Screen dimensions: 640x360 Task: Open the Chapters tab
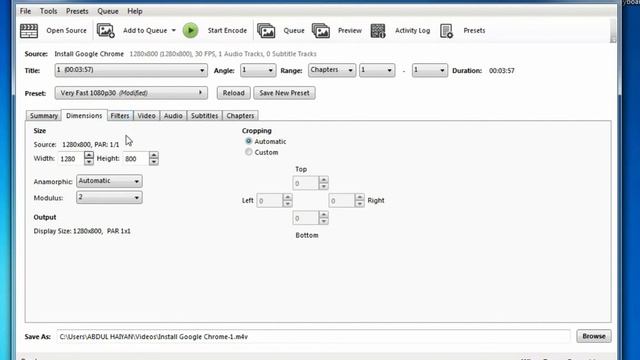coord(240,116)
